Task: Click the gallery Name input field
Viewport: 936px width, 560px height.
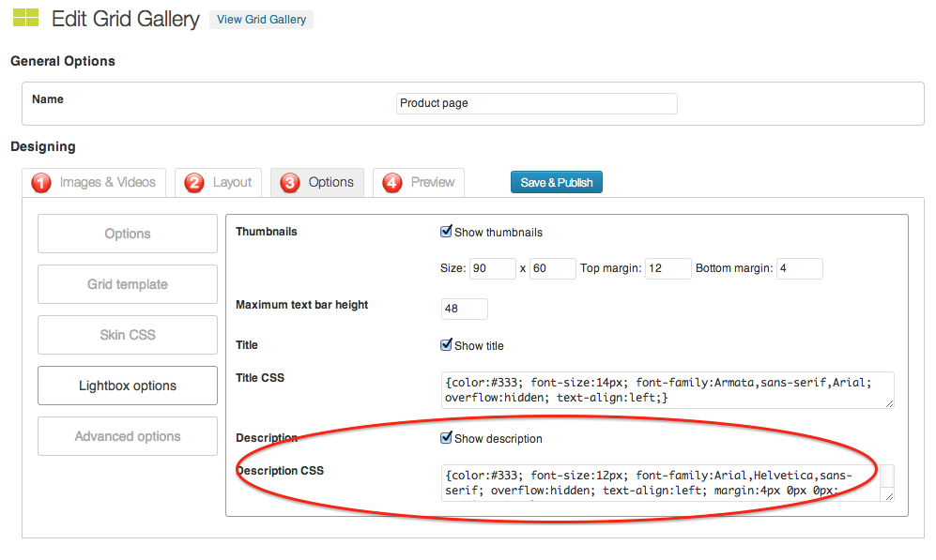Action: 536,103
